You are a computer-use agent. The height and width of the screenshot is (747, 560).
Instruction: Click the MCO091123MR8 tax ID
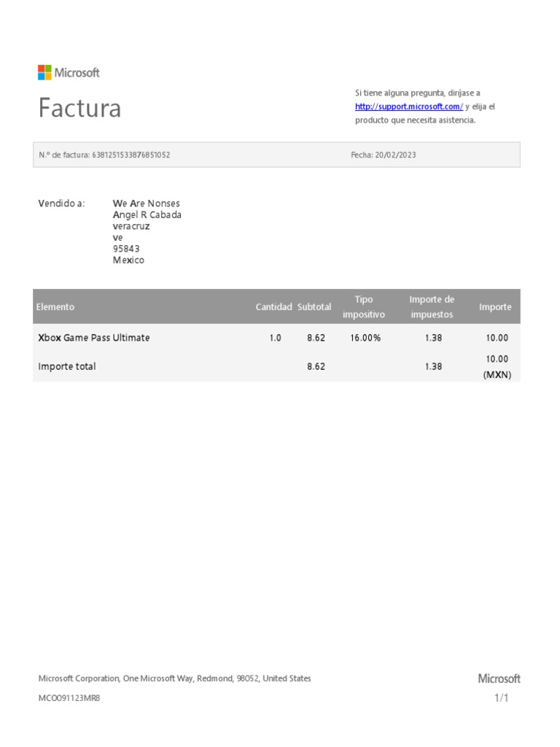[x=69, y=698]
